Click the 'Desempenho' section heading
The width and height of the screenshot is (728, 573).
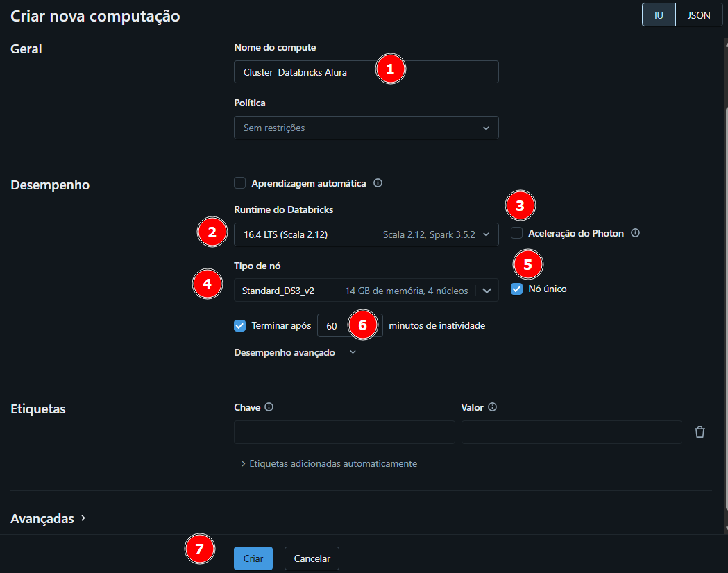tap(50, 185)
